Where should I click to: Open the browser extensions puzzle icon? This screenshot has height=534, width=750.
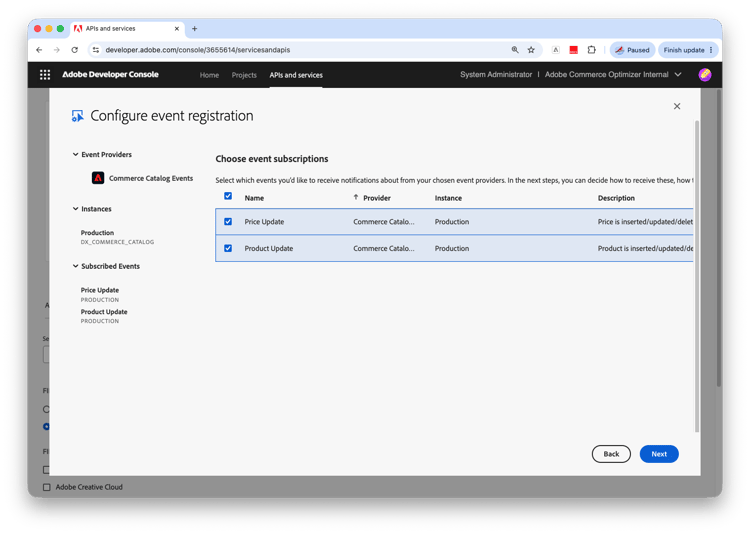[592, 50]
